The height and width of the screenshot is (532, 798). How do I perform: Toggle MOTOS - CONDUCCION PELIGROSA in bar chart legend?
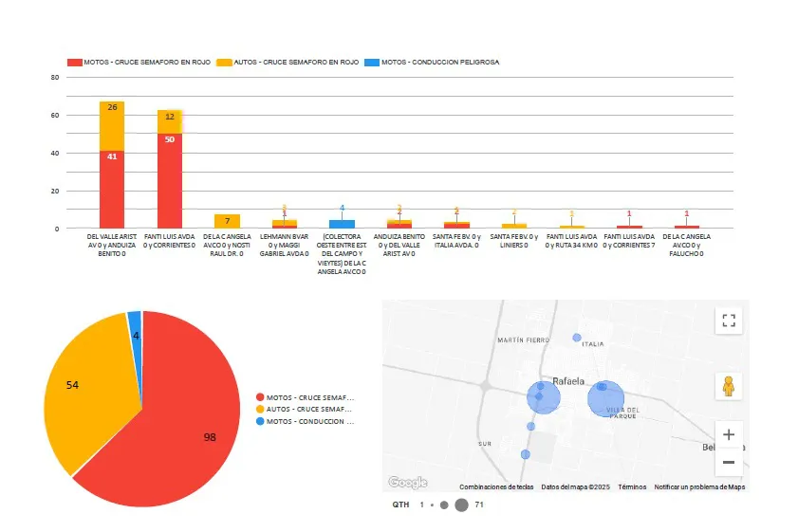tap(436, 62)
